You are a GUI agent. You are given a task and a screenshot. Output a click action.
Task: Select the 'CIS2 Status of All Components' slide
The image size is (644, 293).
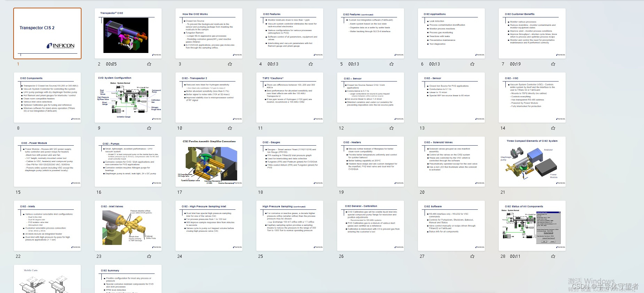(x=532, y=226)
